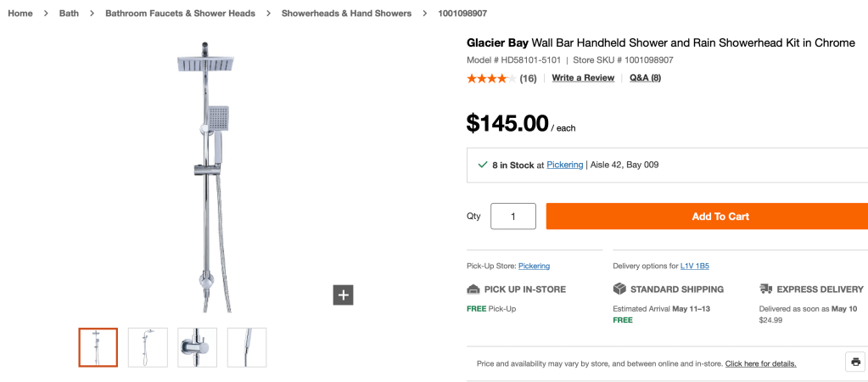Open the Click here for details link

760,363
